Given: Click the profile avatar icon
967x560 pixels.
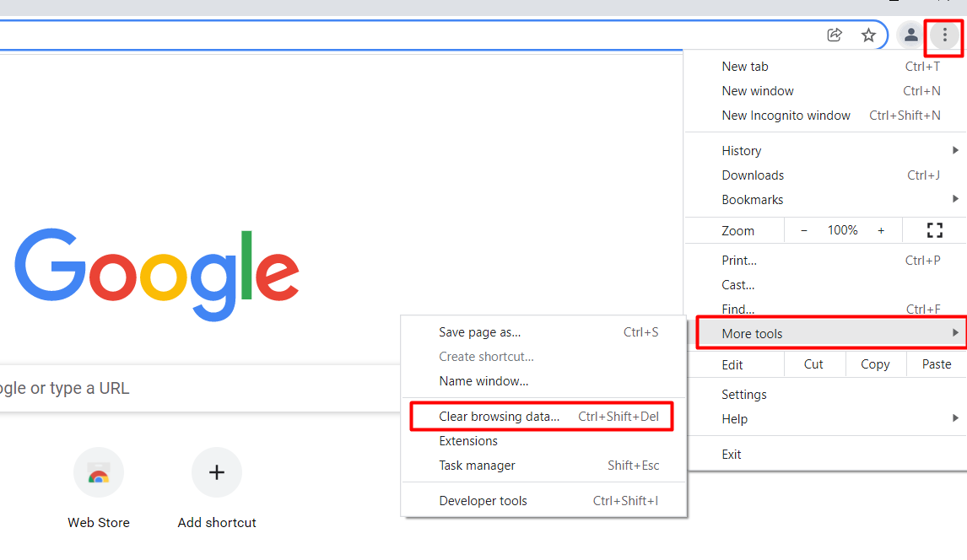Looking at the screenshot, I should 910,35.
